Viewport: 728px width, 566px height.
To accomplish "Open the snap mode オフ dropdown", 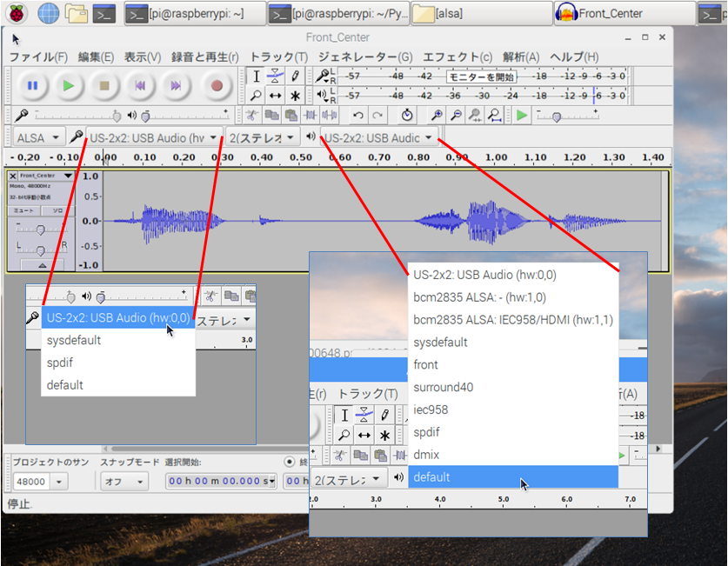I will coord(124,482).
